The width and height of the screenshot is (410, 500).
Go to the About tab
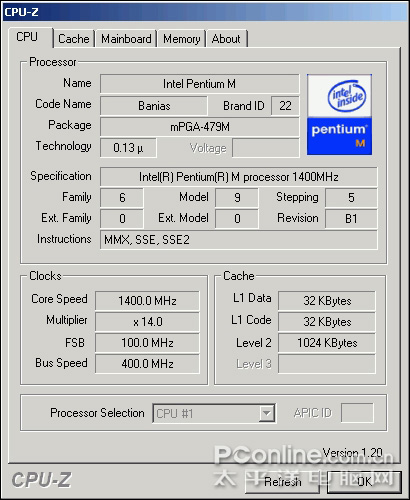[x=226, y=39]
